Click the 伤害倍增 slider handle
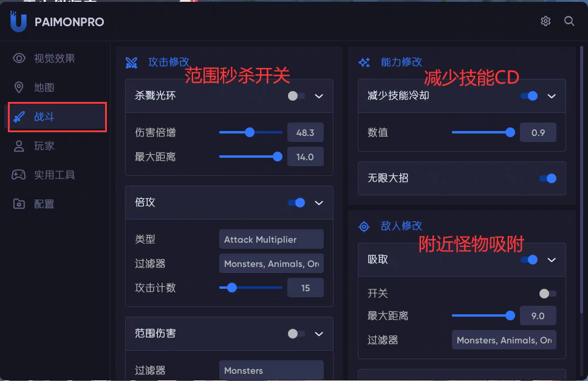 [x=250, y=132]
